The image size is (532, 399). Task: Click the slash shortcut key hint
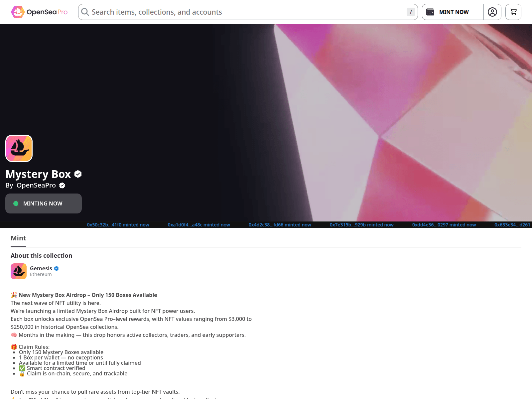tap(411, 12)
